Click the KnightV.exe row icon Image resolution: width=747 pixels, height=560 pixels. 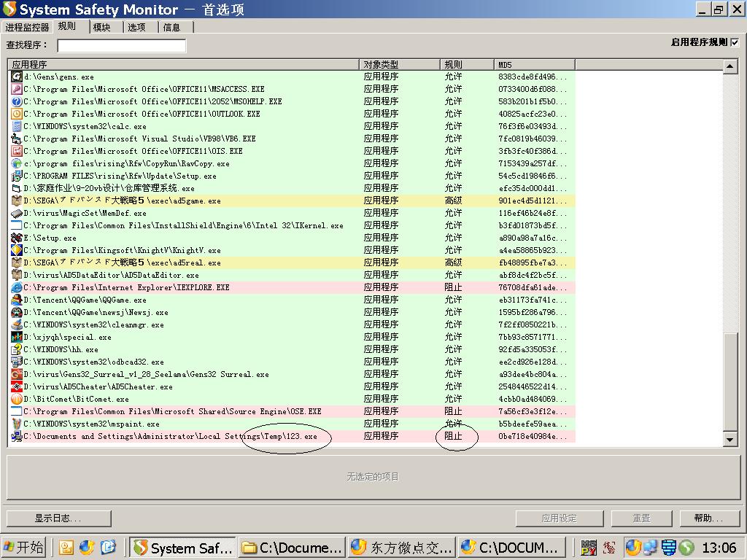coord(17,250)
